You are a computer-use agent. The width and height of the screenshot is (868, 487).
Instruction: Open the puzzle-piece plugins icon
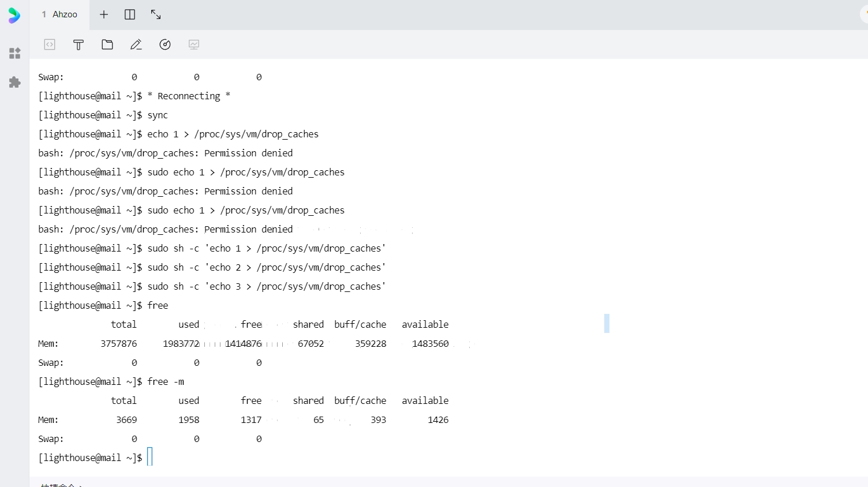(15, 83)
